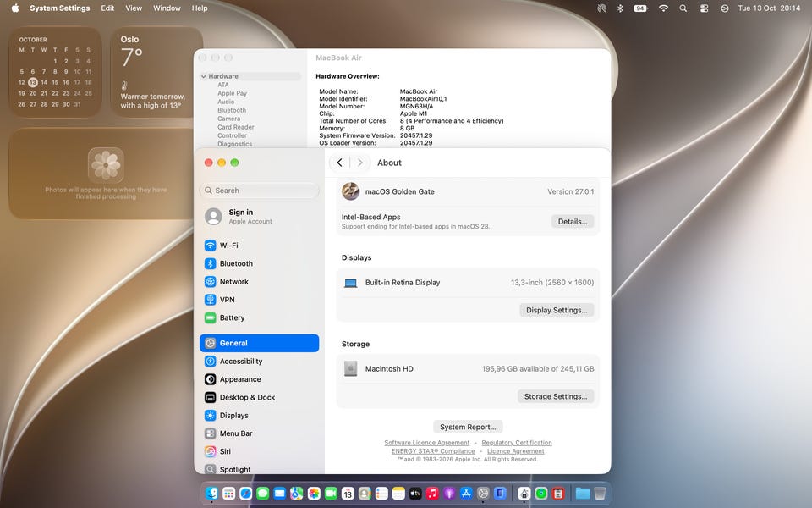Go back using the back arrow
The height and width of the screenshot is (508, 812).
(340, 163)
